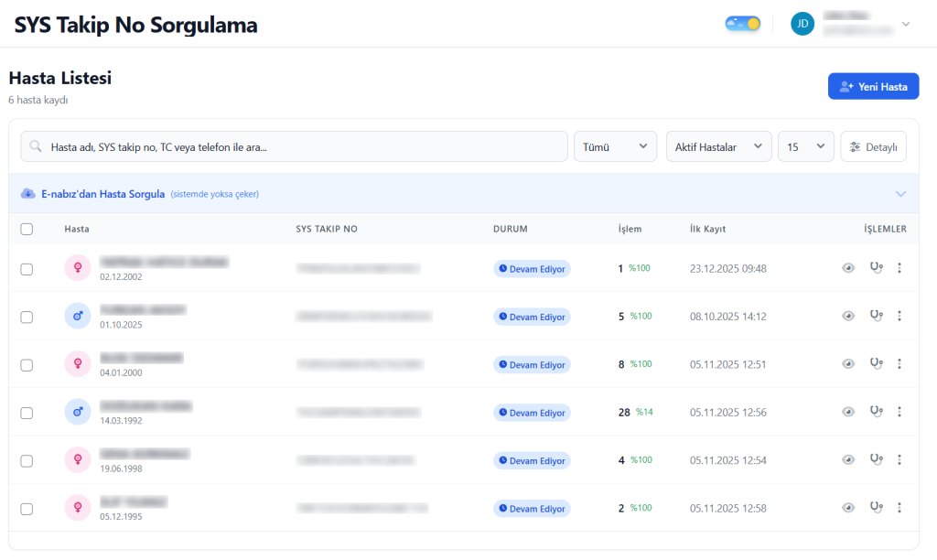Check the select-all checkbox in table header
Image resolution: width=937 pixels, height=560 pixels.
(x=27, y=230)
